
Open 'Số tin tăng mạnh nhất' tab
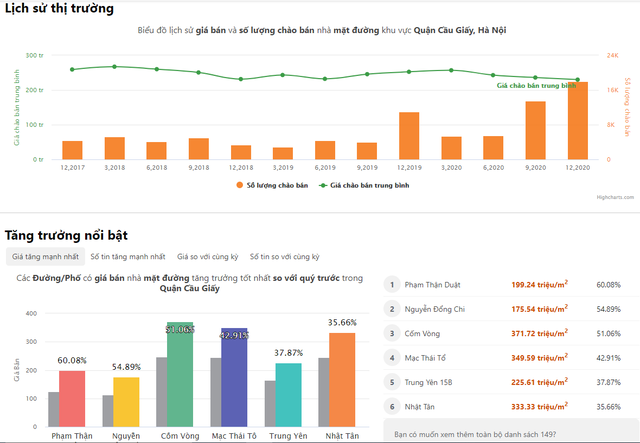(128, 256)
